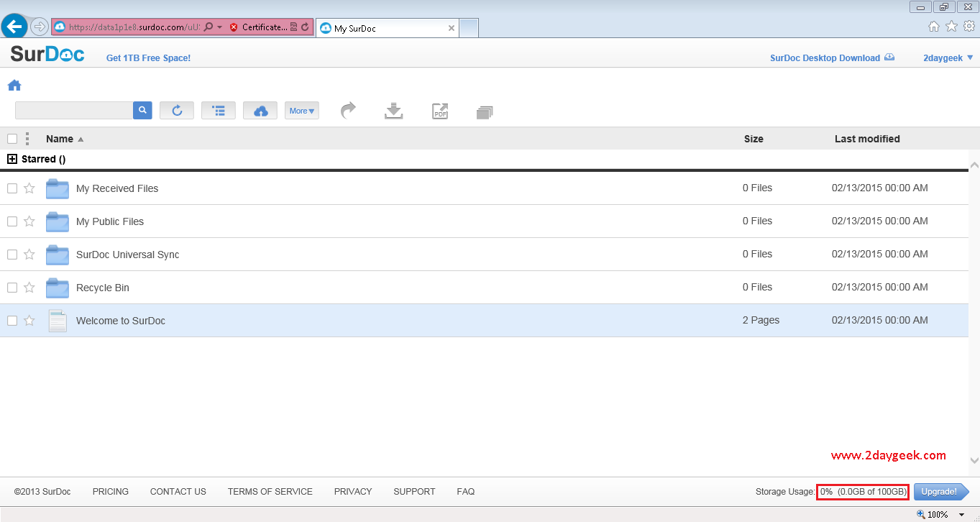
Task: Check the My Public Files checkbox
Action: [12, 221]
